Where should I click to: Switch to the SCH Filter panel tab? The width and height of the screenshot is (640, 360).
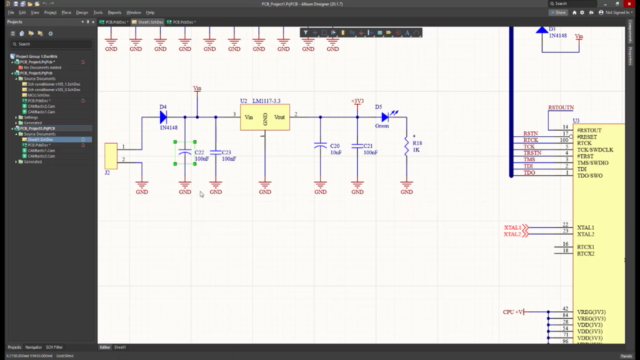[x=54, y=347]
